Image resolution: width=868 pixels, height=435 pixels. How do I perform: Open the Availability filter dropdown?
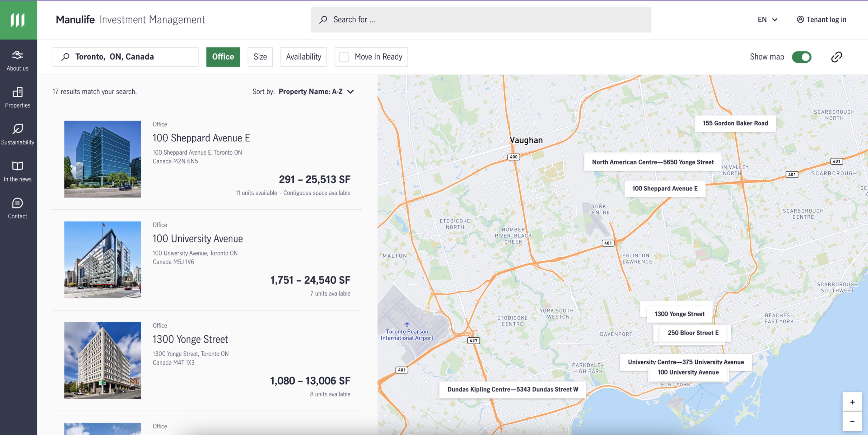[304, 57]
